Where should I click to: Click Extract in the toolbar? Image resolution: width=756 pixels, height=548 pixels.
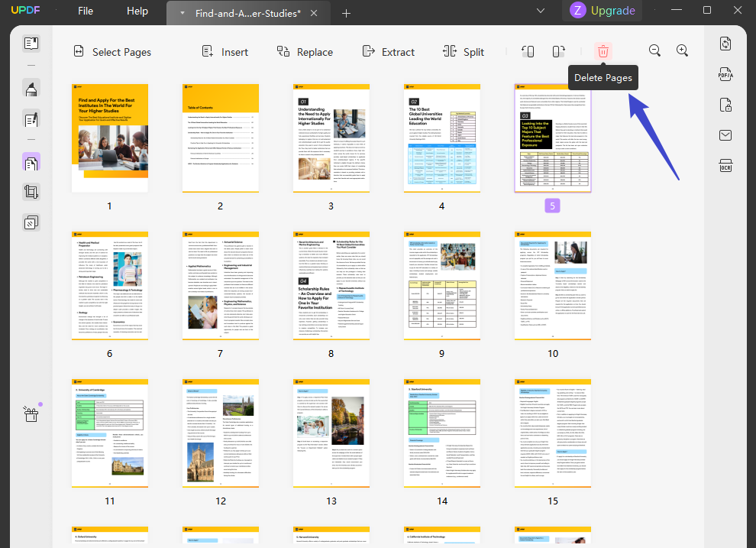pos(388,51)
